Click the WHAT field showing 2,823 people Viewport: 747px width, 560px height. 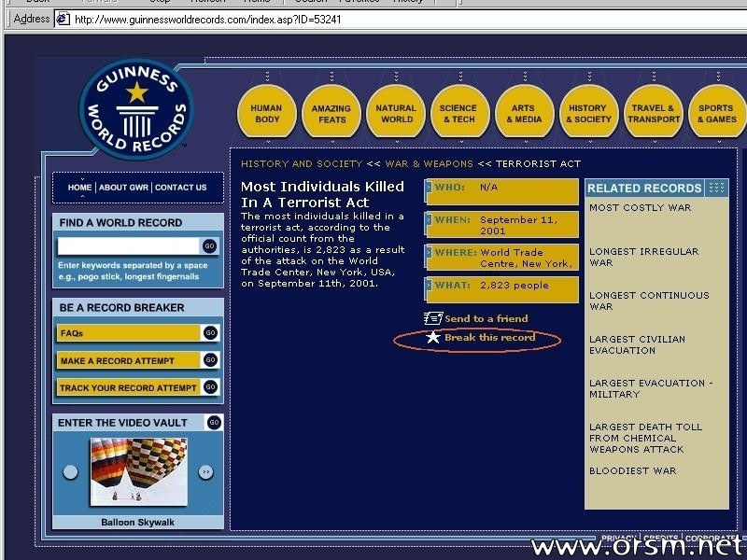coord(502,289)
